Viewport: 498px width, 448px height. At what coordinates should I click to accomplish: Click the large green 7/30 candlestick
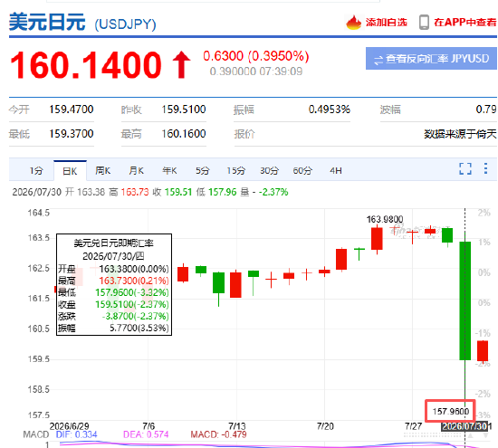tap(465, 300)
